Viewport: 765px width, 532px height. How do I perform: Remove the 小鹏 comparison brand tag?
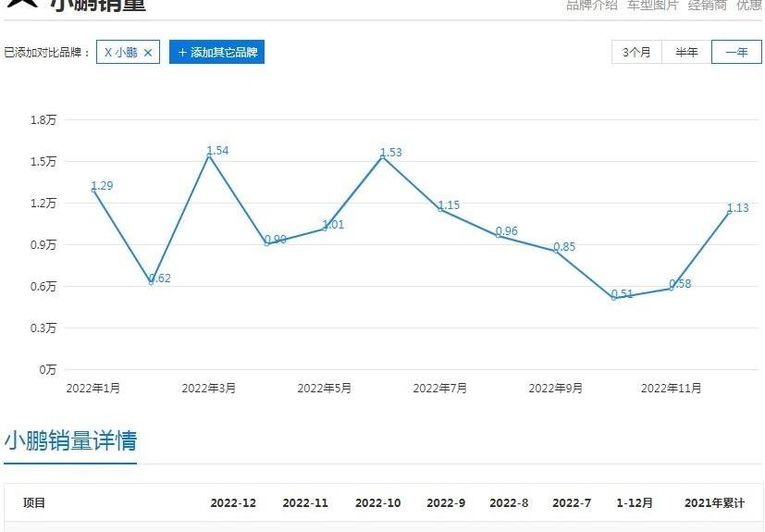pos(148,52)
